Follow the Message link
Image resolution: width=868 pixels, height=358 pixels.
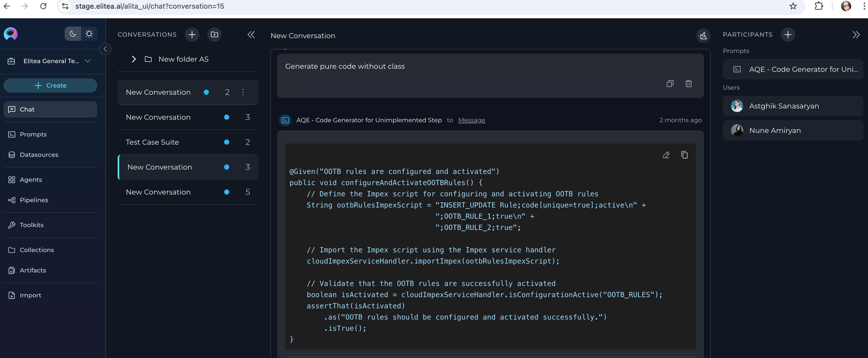click(471, 120)
